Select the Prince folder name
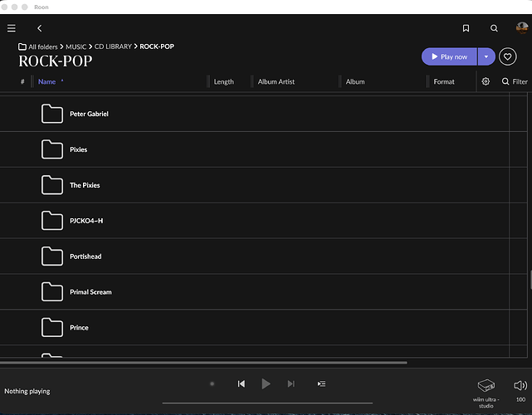The width and height of the screenshot is (532, 415). (x=79, y=328)
